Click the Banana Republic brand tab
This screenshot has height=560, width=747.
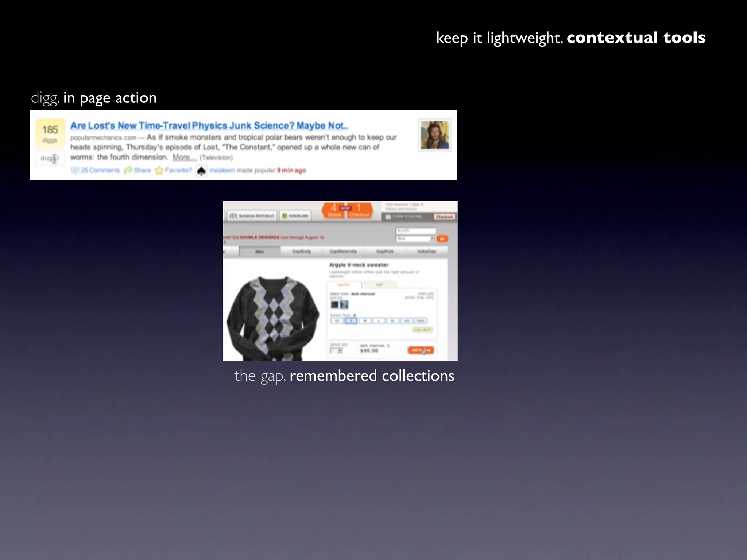click(252, 216)
